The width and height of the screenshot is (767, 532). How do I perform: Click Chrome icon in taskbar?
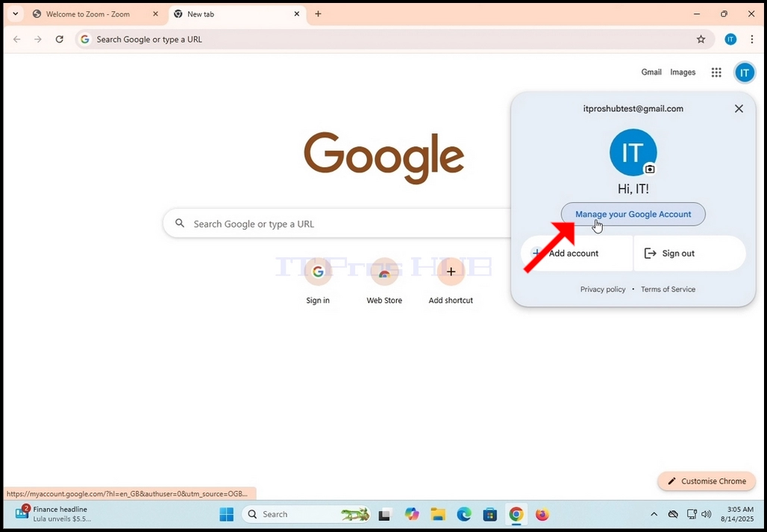point(516,514)
